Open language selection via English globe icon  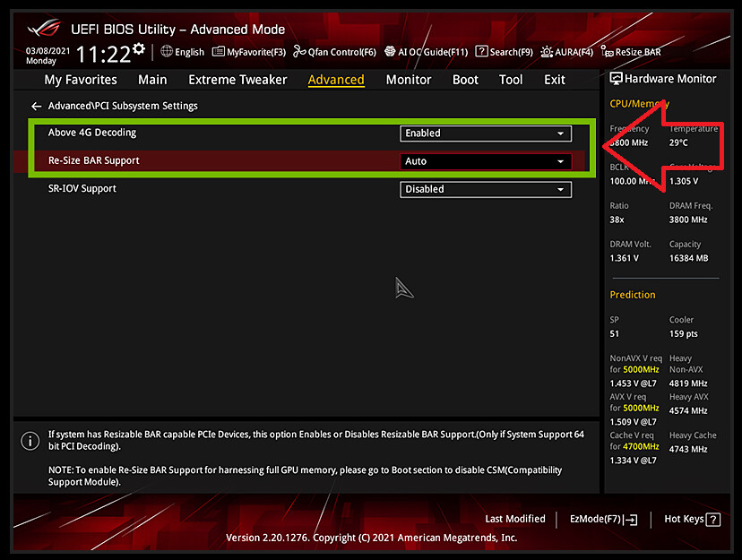click(x=183, y=52)
